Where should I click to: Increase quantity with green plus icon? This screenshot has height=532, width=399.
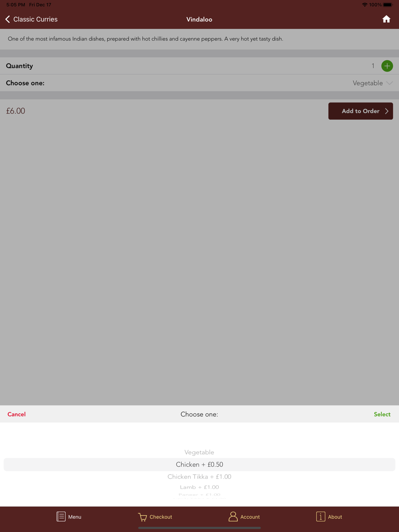click(x=387, y=66)
